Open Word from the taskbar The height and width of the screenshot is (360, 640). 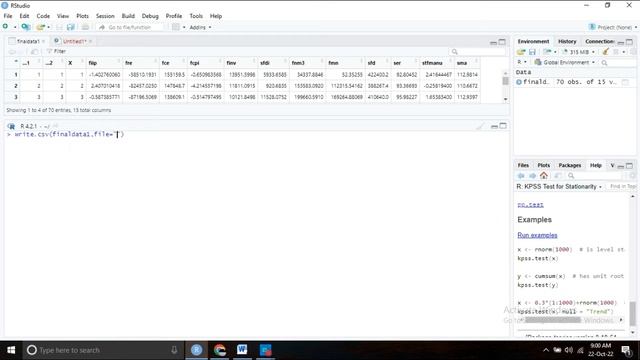(242, 350)
